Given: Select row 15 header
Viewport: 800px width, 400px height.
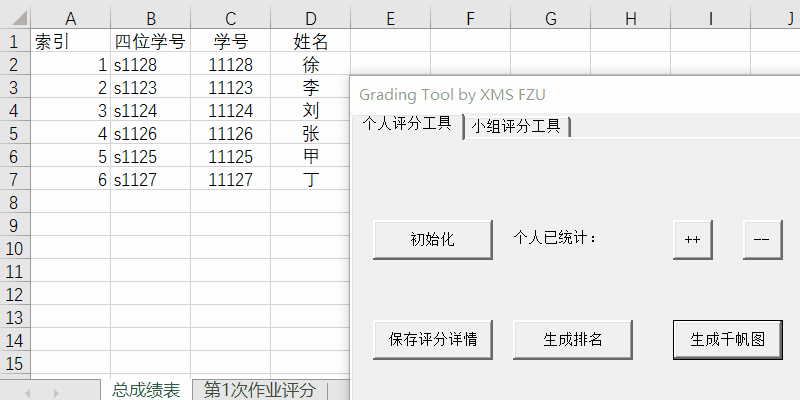Looking at the screenshot, I should [15, 363].
